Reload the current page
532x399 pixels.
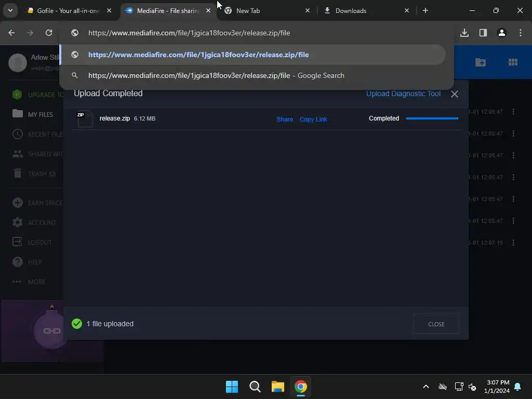(49, 33)
